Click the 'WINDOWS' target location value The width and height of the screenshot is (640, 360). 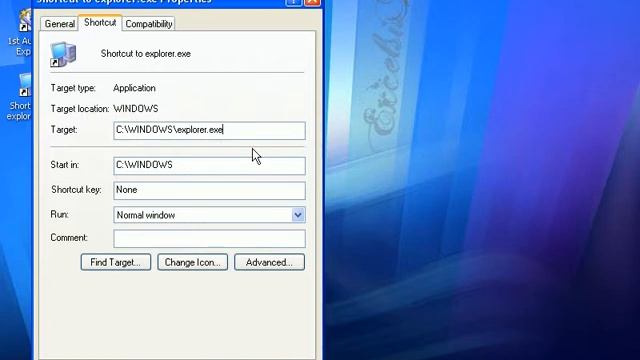[136, 109]
